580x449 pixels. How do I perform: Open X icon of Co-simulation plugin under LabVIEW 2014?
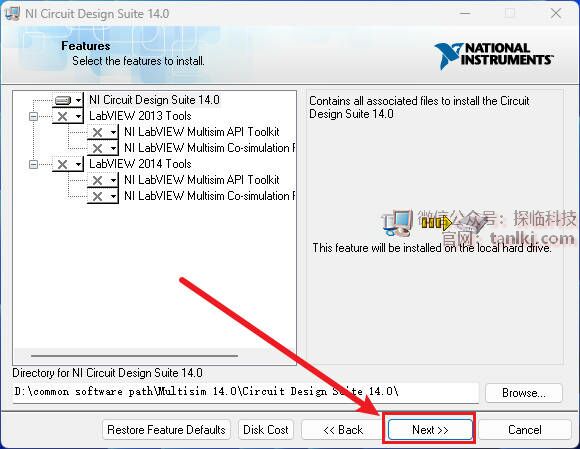coord(103,196)
